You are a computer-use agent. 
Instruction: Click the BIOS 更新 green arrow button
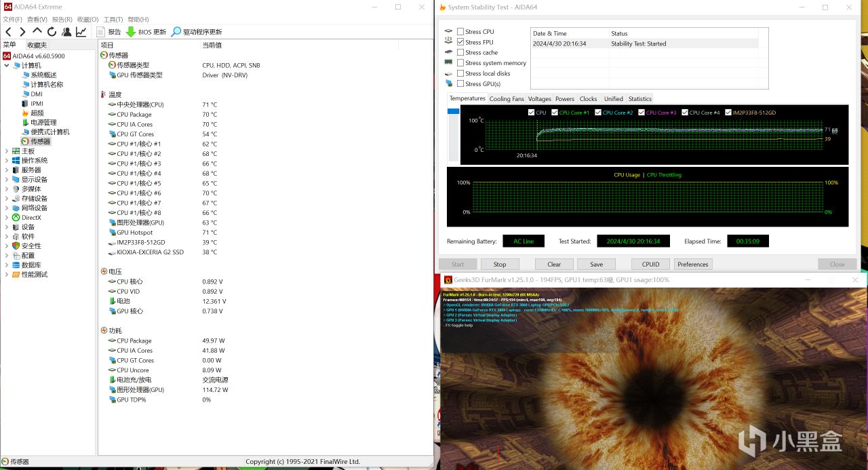(146, 32)
